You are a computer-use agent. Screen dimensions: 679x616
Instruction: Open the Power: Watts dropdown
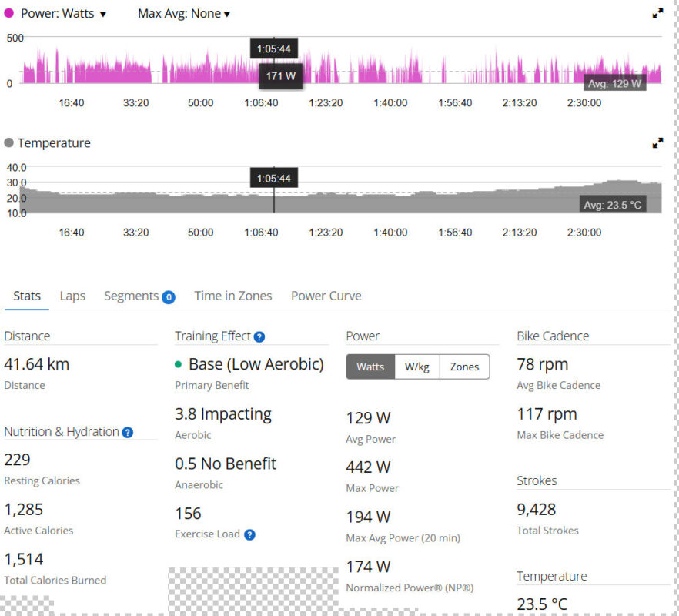click(63, 13)
